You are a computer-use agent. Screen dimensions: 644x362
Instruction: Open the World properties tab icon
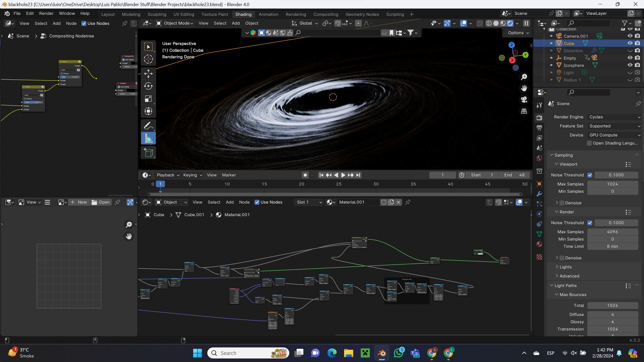coord(539,158)
